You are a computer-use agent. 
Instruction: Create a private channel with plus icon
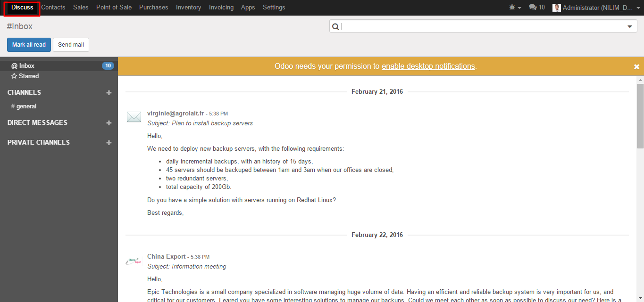(109, 143)
